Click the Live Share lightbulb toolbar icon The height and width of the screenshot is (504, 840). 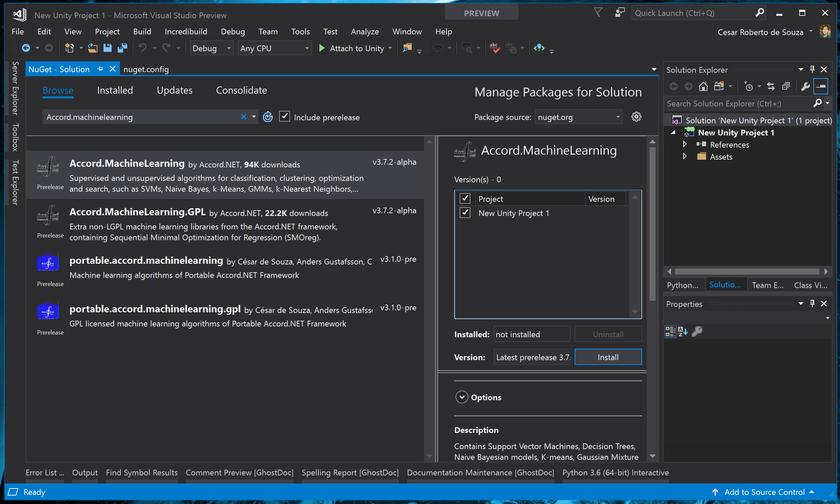(539, 48)
